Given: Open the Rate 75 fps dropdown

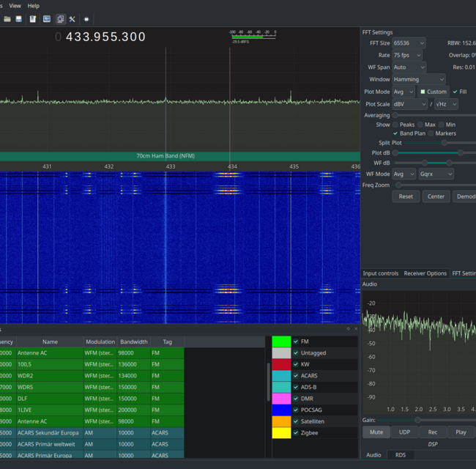Looking at the screenshot, I should [407, 55].
